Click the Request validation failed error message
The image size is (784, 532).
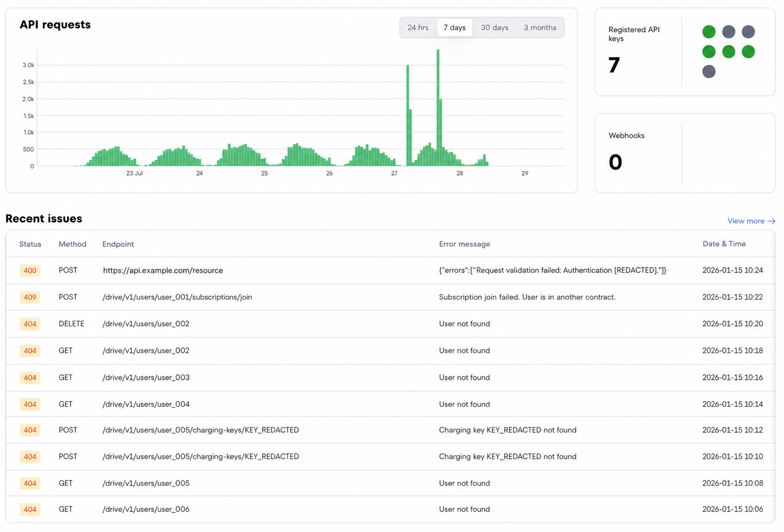(x=553, y=270)
